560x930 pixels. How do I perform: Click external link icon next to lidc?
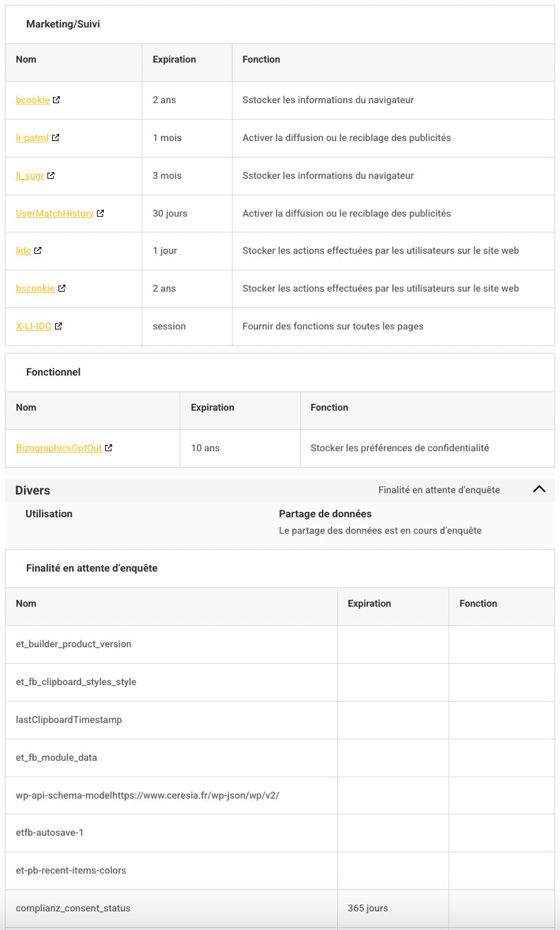coord(38,250)
